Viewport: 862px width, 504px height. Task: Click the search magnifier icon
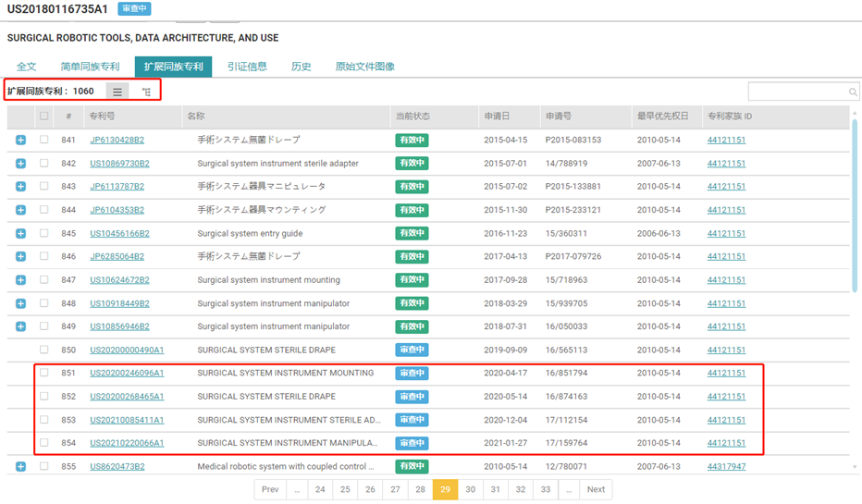(x=853, y=92)
